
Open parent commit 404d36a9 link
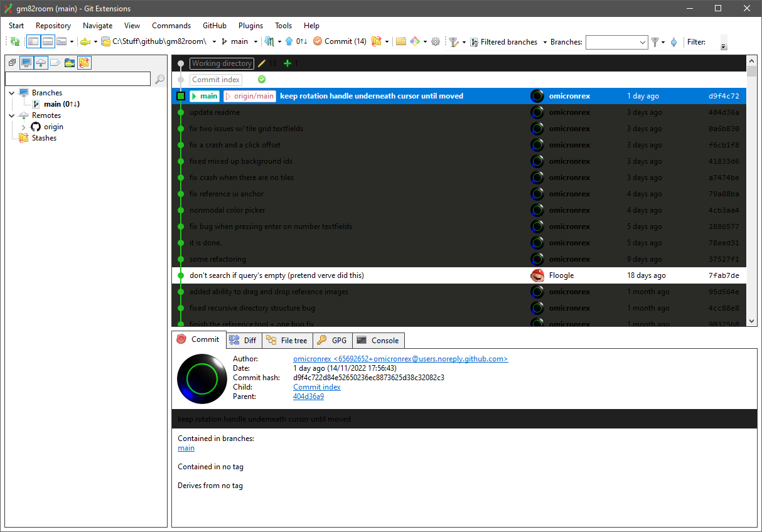pos(308,396)
